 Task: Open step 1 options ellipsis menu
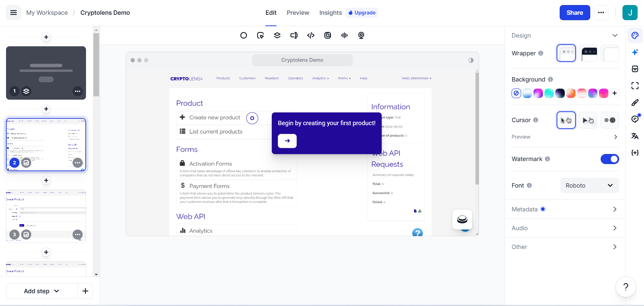(x=78, y=91)
